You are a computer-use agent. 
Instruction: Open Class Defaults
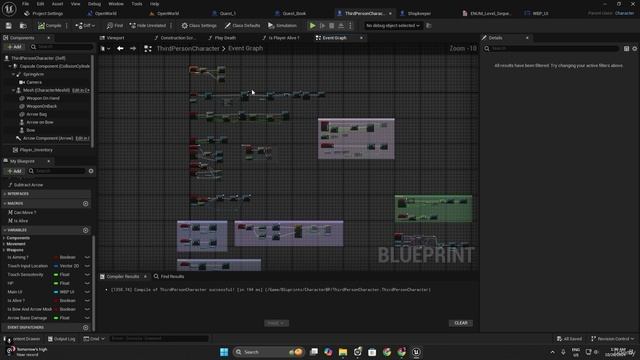point(242,26)
